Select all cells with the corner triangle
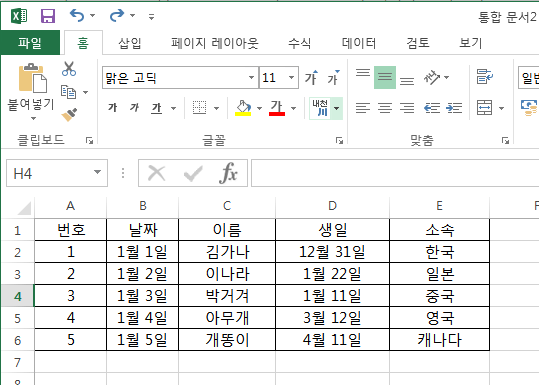 [x=24, y=208]
